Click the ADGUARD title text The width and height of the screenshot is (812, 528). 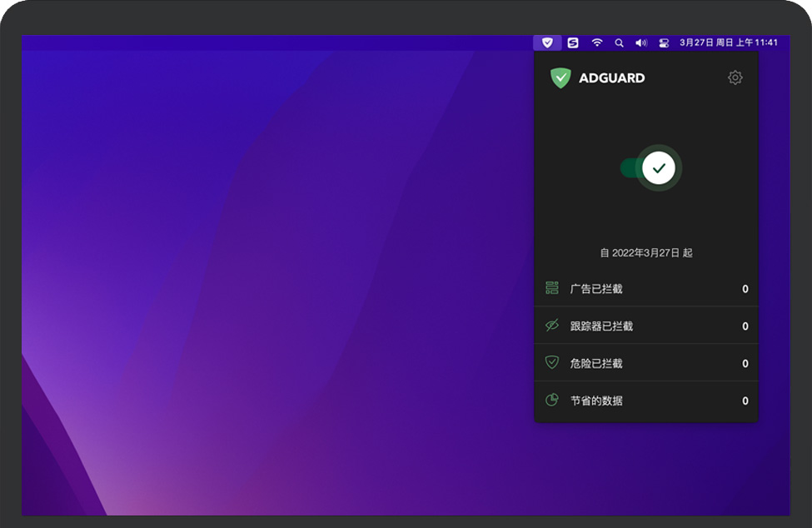click(611, 78)
